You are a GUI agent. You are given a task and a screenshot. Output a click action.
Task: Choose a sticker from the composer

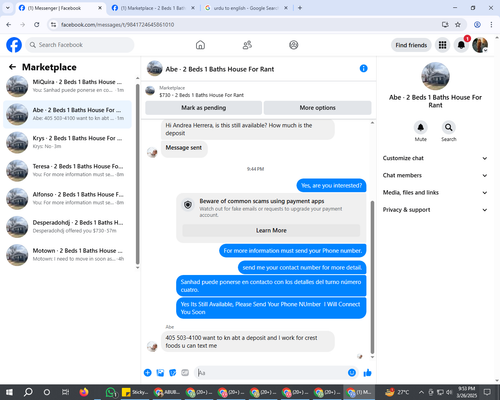(x=173, y=373)
